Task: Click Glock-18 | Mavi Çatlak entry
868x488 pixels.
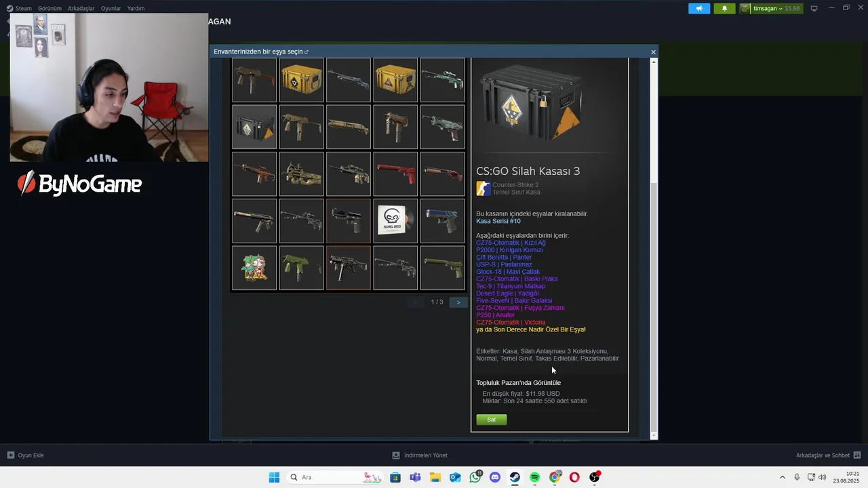Action: pos(508,272)
